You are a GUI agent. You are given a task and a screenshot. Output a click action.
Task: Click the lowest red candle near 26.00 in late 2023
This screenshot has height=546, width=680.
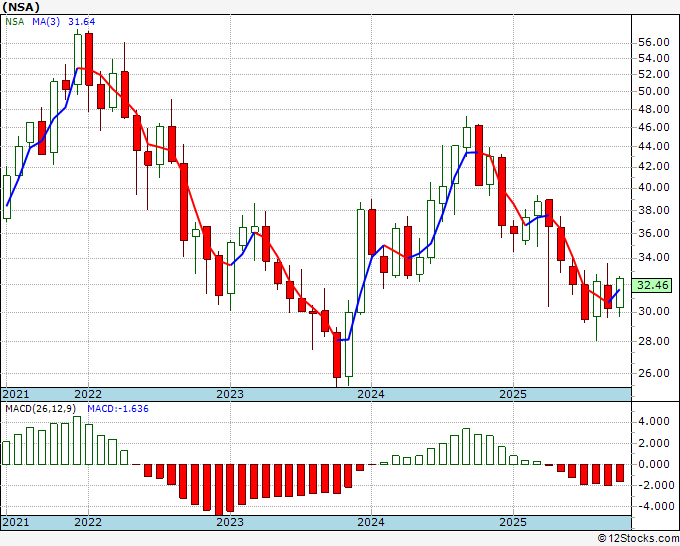click(337, 355)
